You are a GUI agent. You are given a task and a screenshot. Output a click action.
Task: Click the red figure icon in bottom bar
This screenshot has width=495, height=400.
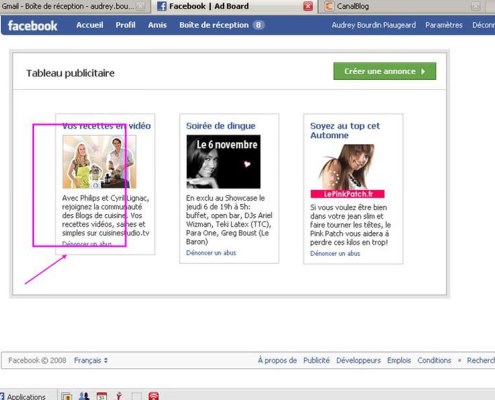coord(119,396)
